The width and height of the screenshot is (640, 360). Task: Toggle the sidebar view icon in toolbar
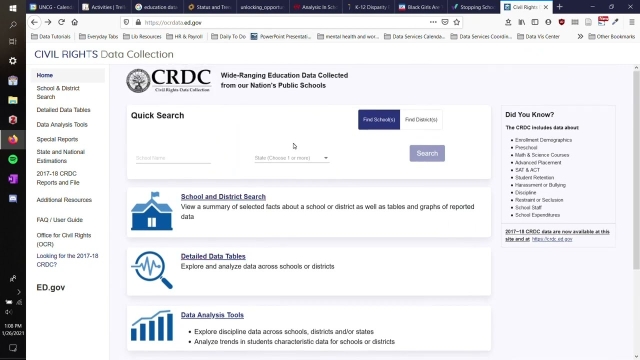tap(535, 22)
